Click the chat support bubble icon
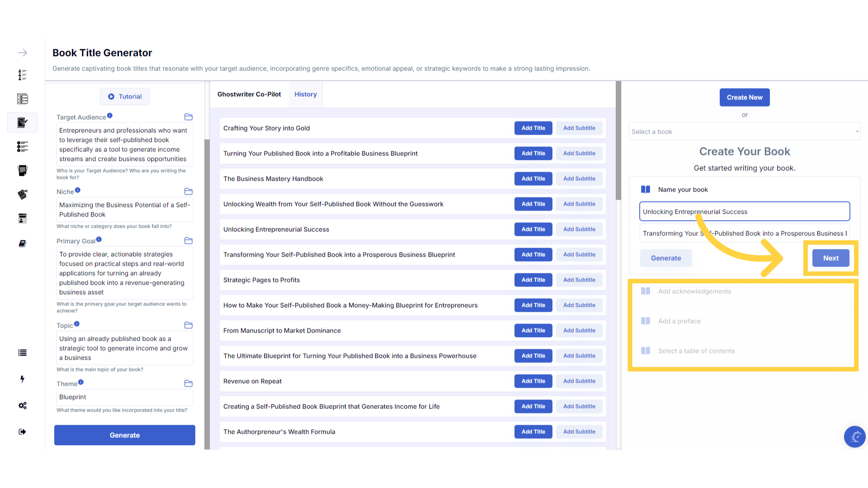This screenshot has height=488, width=868. [854, 436]
